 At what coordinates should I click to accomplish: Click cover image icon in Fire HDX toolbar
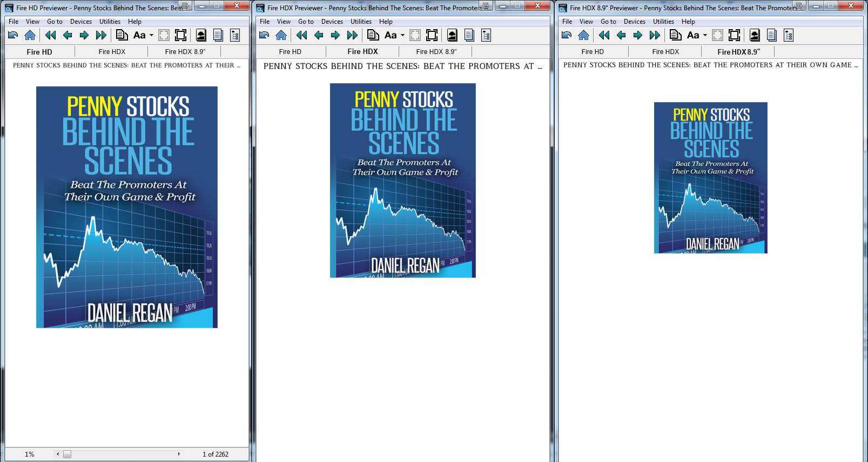452,35
